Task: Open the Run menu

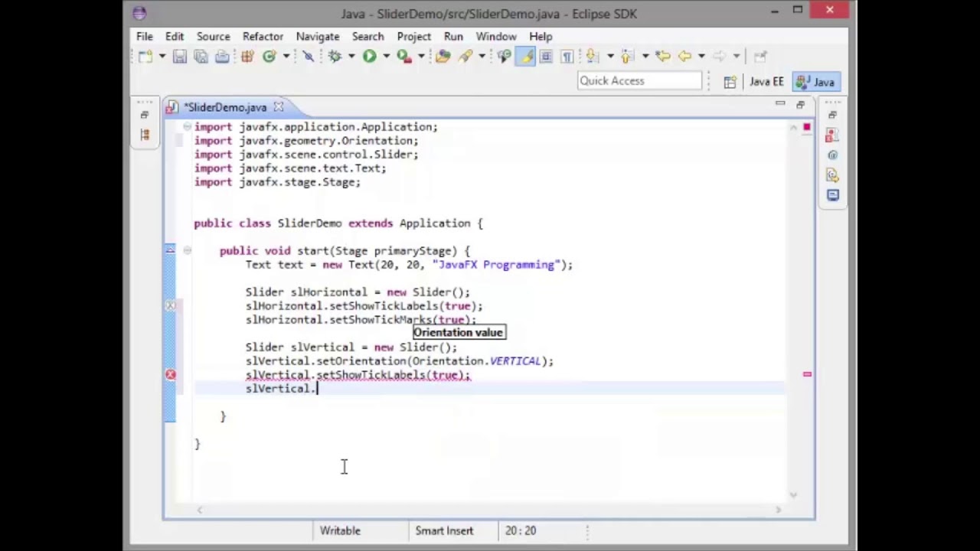Action: pos(453,37)
